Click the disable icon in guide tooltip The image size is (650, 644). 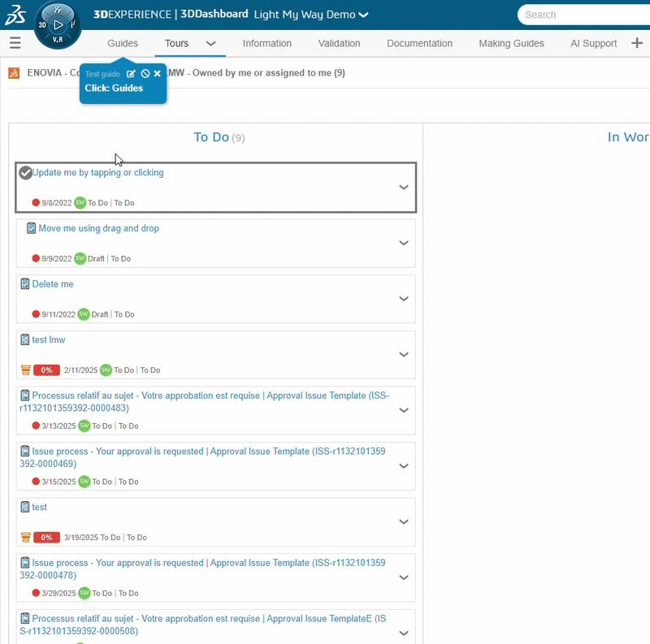(145, 74)
